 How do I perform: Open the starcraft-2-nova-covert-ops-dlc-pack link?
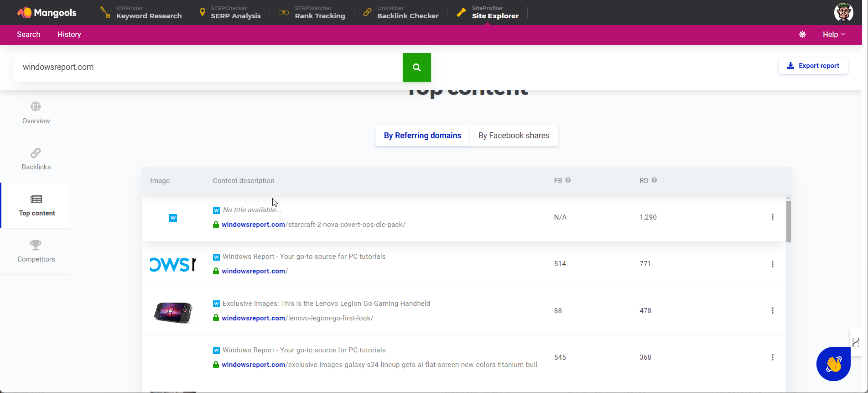point(313,225)
